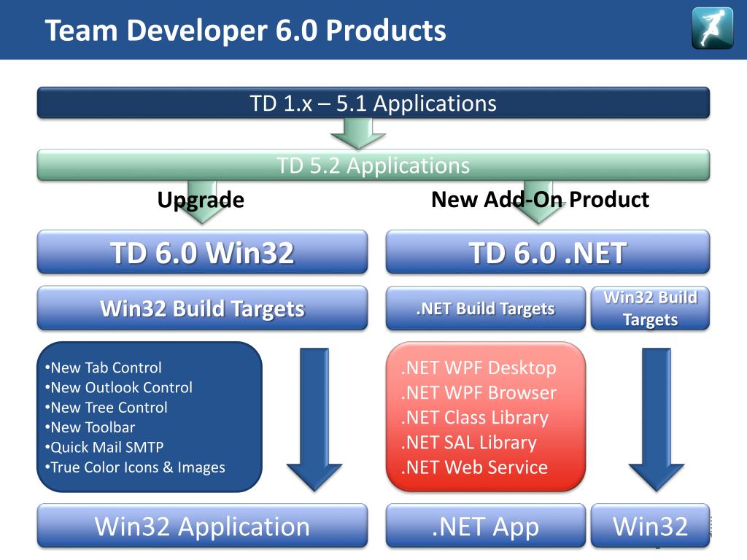Click 'Quick Mail SMTP' bullet
The height and width of the screenshot is (560, 747).
point(104,448)
